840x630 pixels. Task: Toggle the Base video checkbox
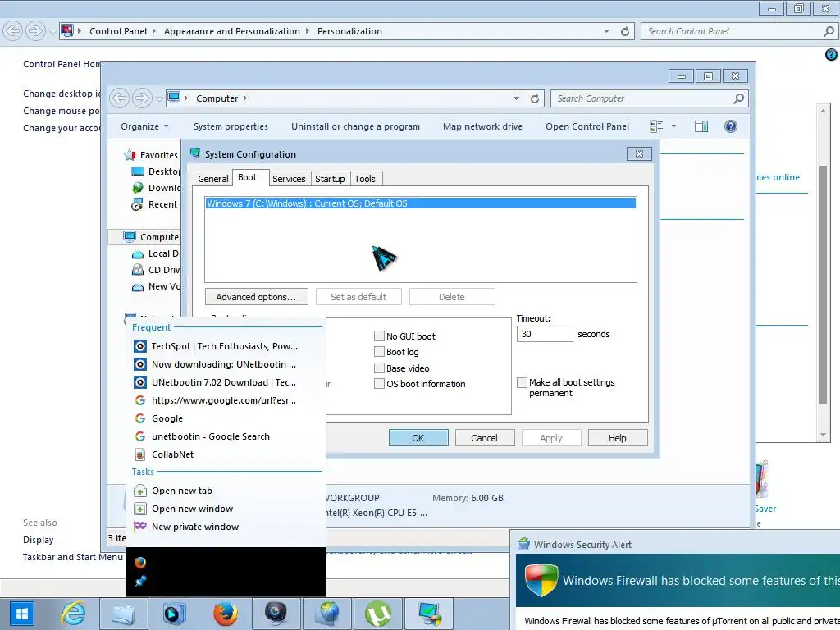point(379,368)
